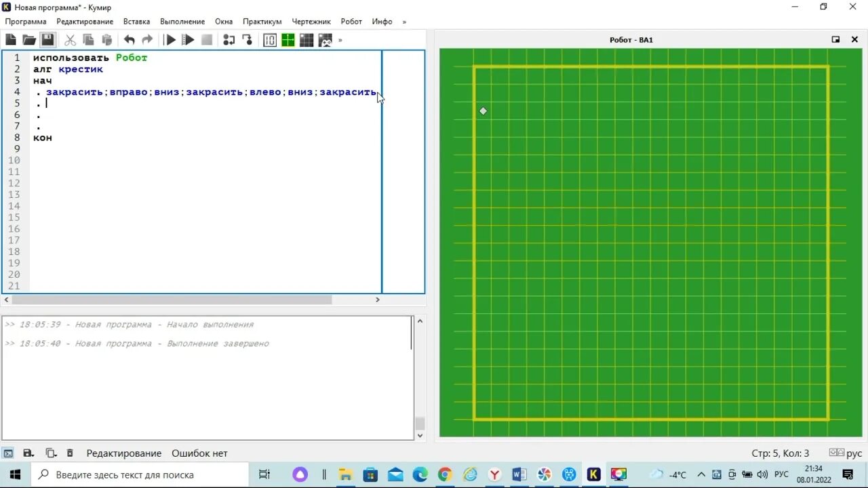This screenshot has height=488, width=868.
Task: Click the console line 'Выполнение завершено'
Action: click(218, 344)
